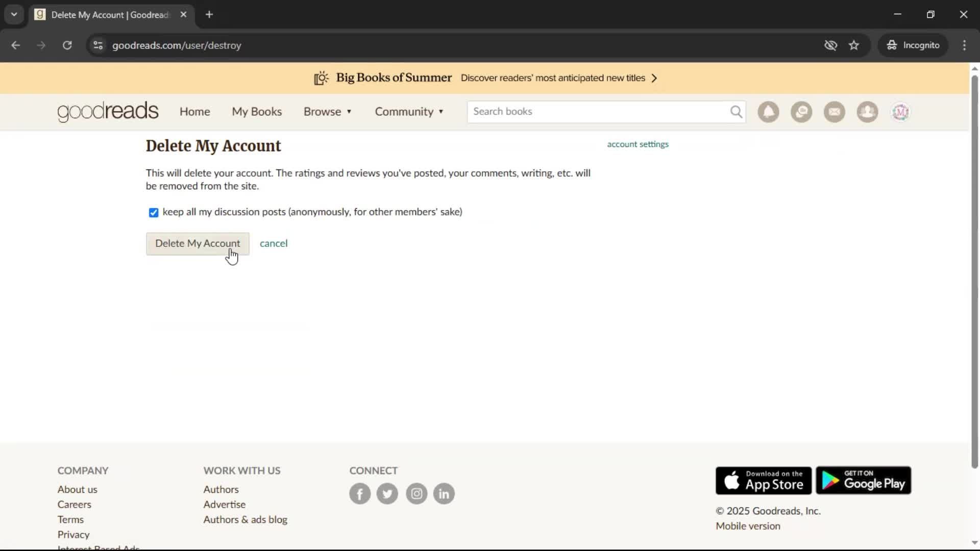Screen dimensions: 980x551
Task: Go to the Home nav item
Action: [x=194, y=112]
